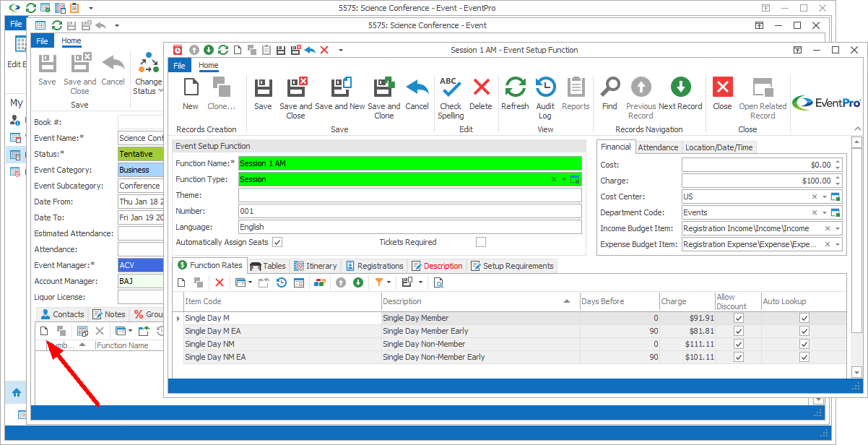
Task: Click the print preview icon in grid toolbar
Action: click(438, 282)
